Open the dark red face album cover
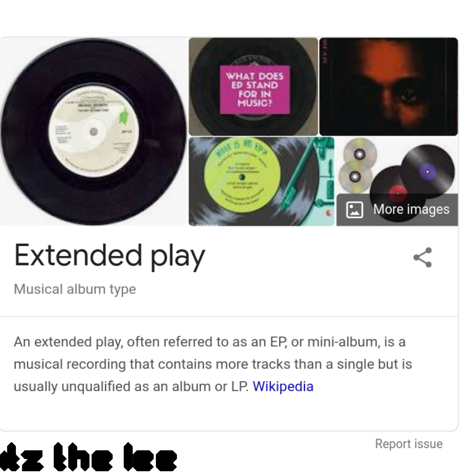Image resolution: width=476 pixels, height=476 pixels. pyautogui.click(x=389, y=87)
